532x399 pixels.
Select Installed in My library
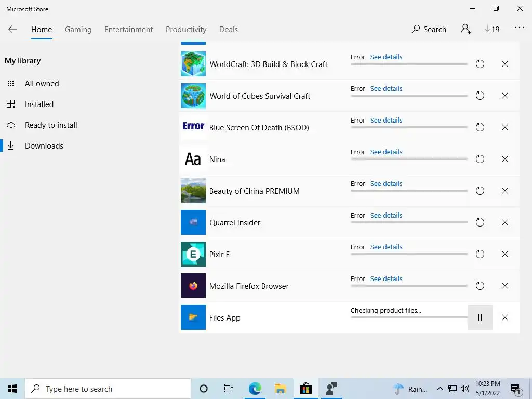39,104
